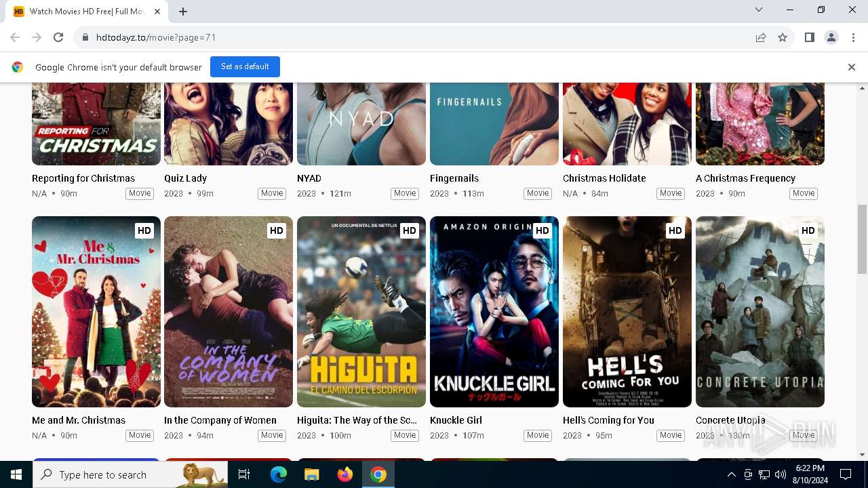Click Knuckle Girl title text
This screenshot has width=868, height=488.
click(456, 420)
